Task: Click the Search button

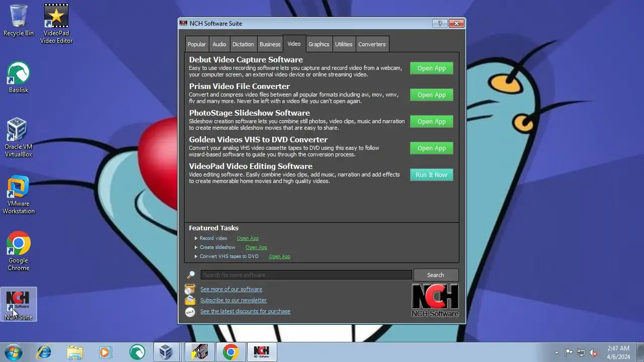Action: [436, 275]
